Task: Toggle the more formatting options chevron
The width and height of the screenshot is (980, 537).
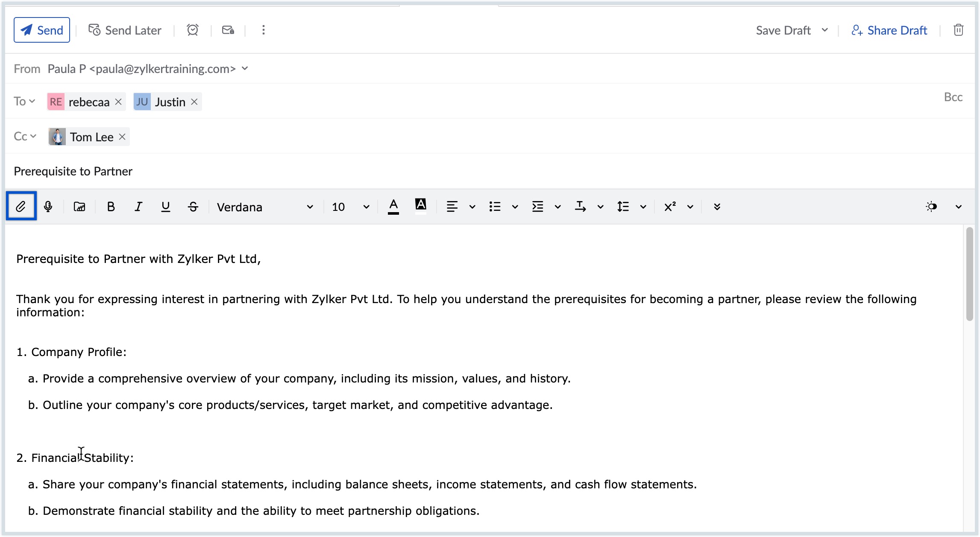Action: coord(717,206)
